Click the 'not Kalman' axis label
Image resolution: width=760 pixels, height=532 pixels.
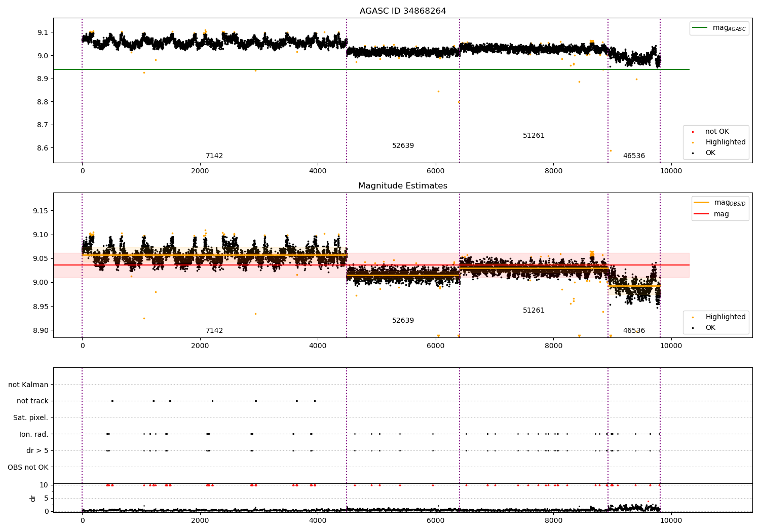click(28, 385)
